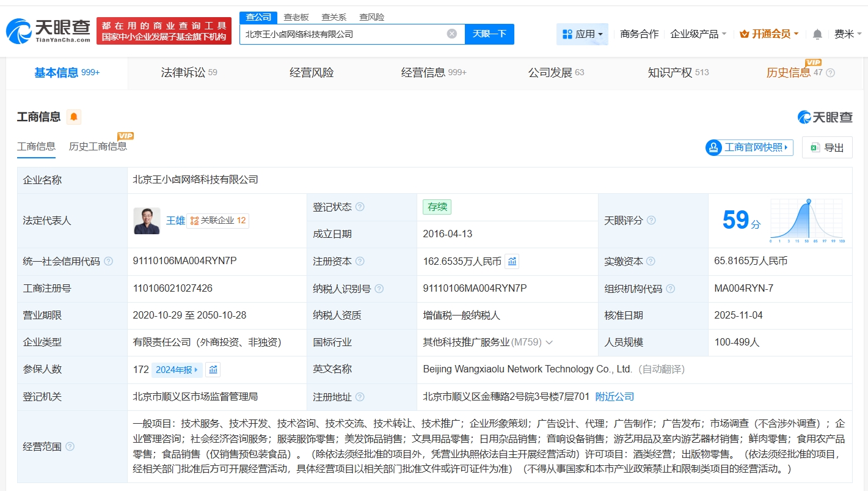The height and width of the screenshot is (491, 868).
Task: Click help icon next to 天眼评分
Action: pos(651,220)
